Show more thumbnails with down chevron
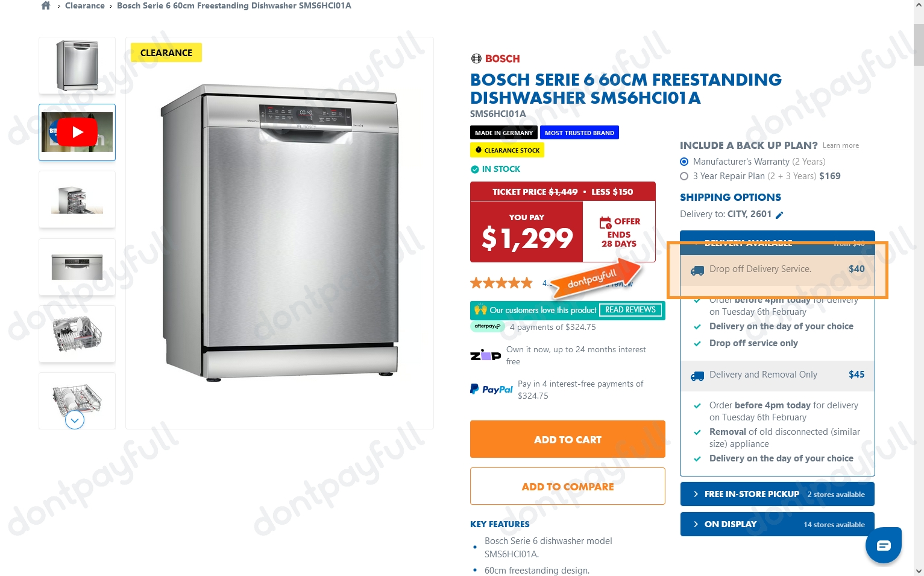 (x=75, y=420)
